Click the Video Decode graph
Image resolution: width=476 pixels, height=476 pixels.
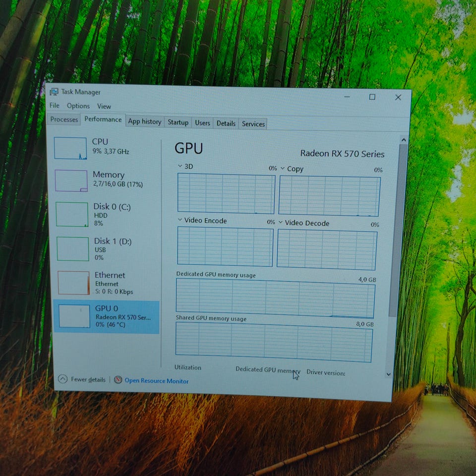(x=327, y=249)
